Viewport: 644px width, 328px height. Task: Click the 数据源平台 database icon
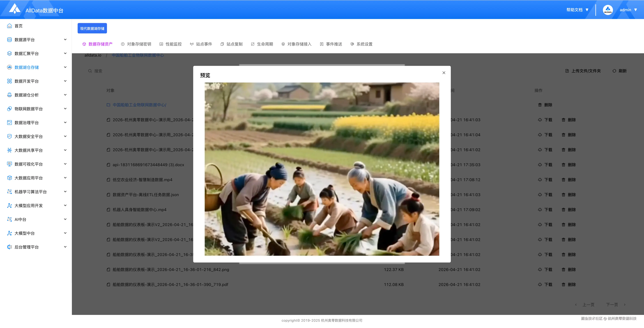pos(9,40)
